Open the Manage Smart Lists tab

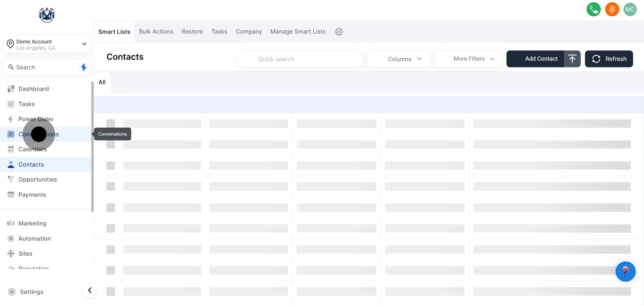coord(298,32)
